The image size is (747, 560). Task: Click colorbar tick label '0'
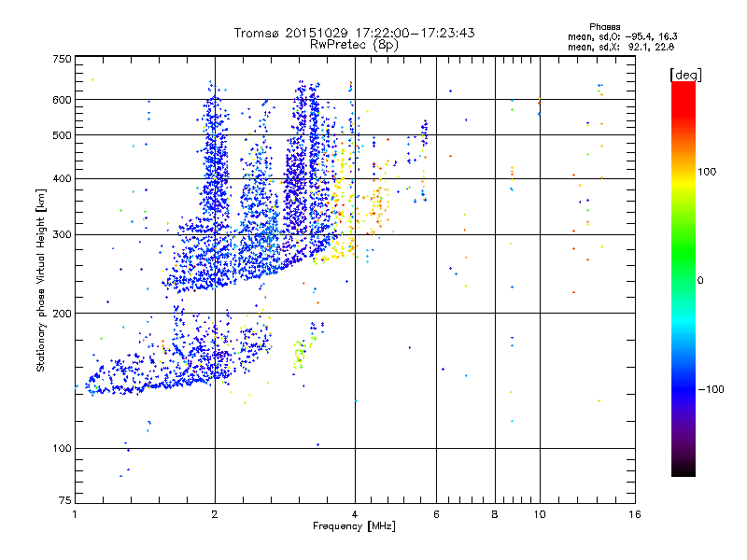coord(700,281)
